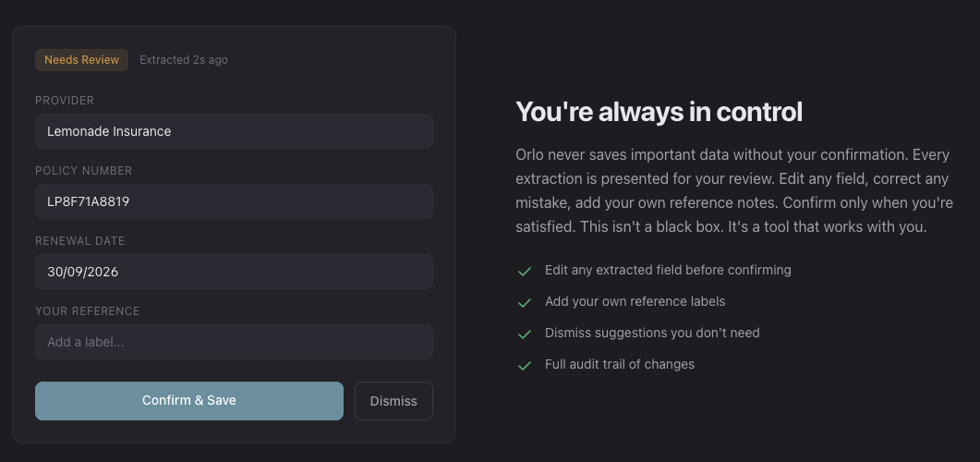Edit the Provider field showing Lemonade Insurance

pyautogui.click(x=234, y=131)
